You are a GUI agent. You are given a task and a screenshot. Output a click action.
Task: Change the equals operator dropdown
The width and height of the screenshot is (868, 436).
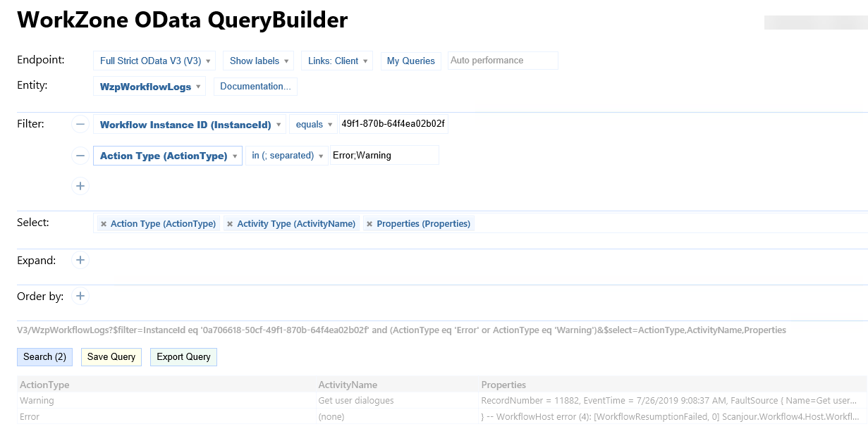(313, 125)
